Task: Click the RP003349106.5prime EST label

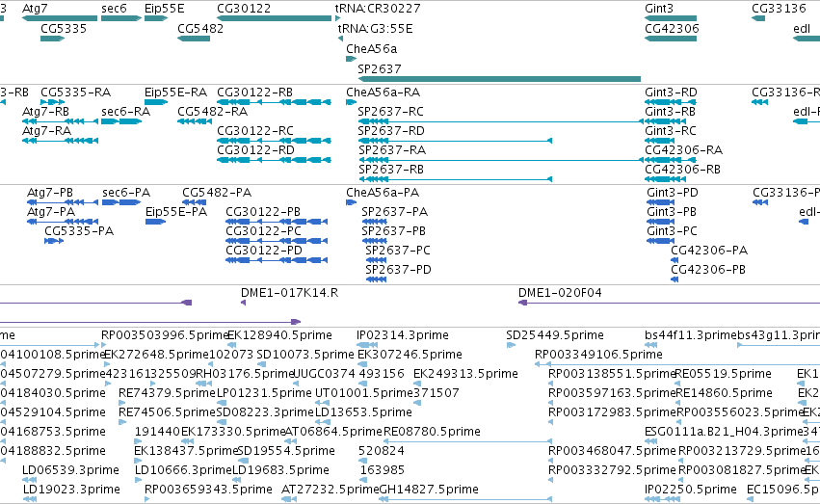Action: pyautogui.click(x=598, y=355)
